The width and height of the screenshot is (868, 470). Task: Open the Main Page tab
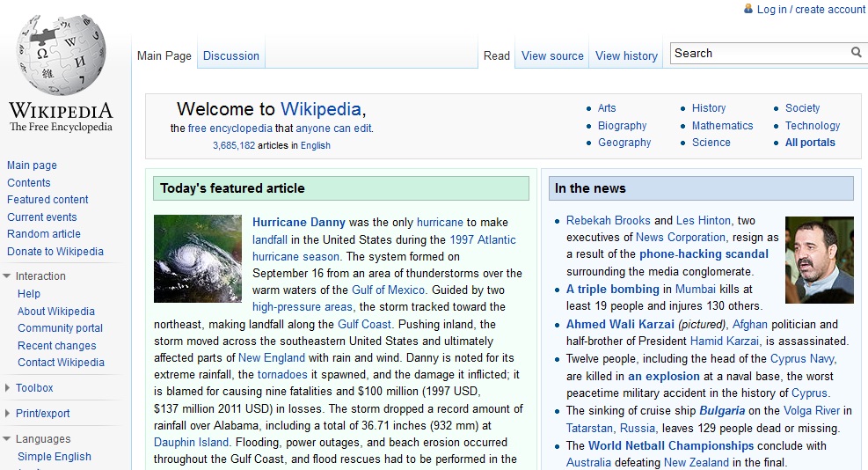[164, 56]
